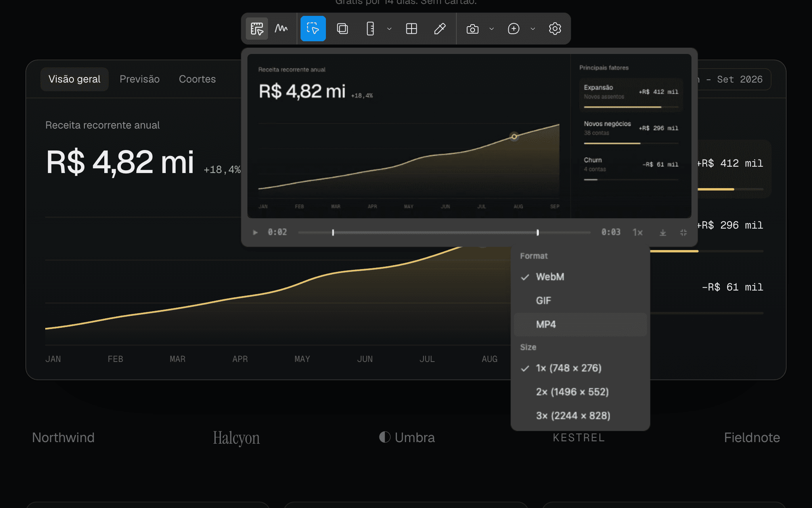
Task: Select 1× (748 × 276) size
Action: pyautogui.click(x=580, y=368)
